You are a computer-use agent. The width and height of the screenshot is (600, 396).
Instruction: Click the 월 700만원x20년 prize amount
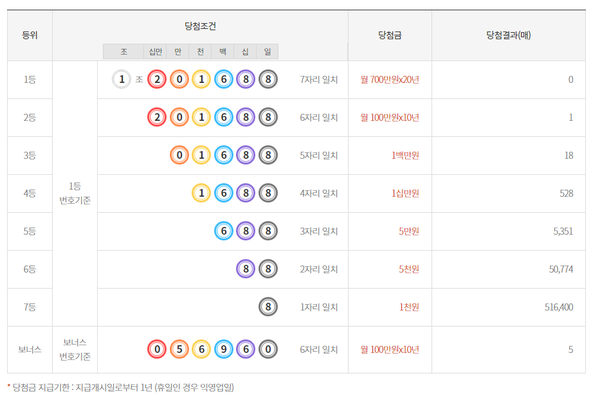point(390,80)
